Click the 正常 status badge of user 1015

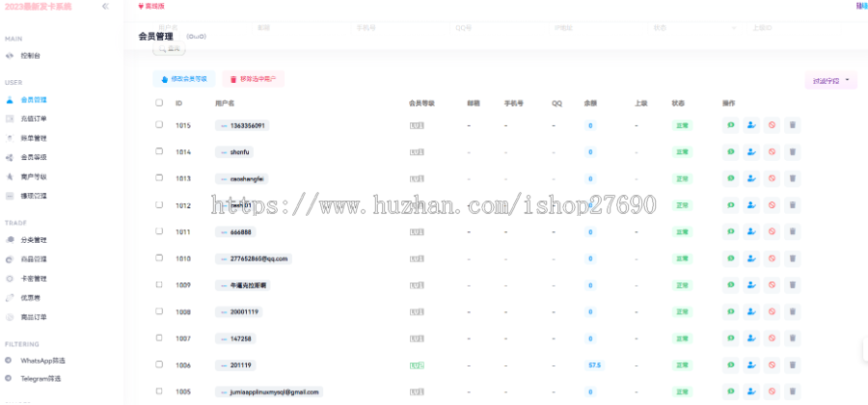click(x=682, y=125)
